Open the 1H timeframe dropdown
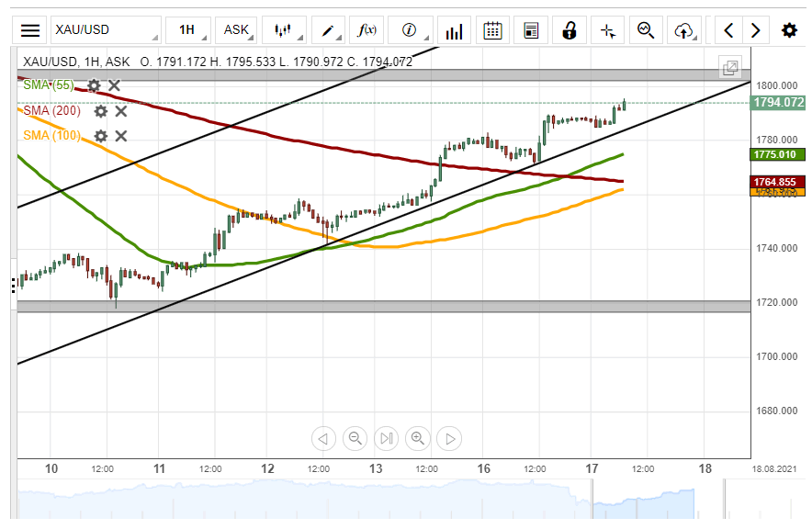Image resolution: width=812 pixels, height=529 pixels. click(188, 30)
